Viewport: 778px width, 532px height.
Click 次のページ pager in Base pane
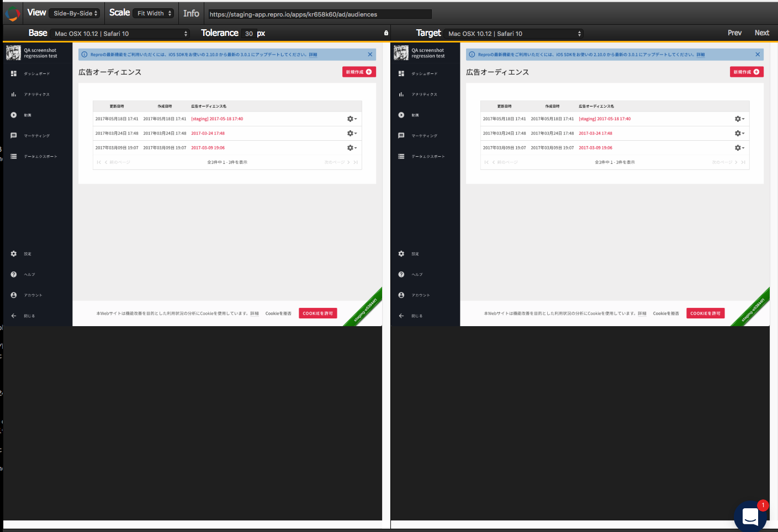tap(337, 162)
